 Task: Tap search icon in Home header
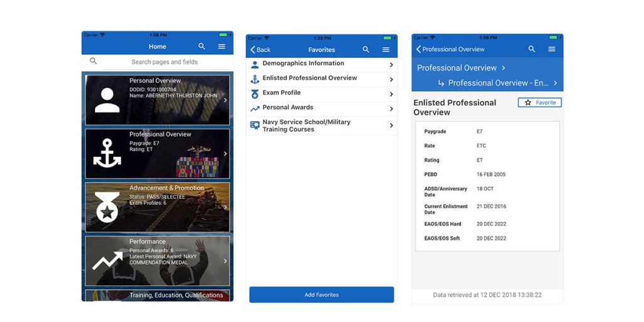[202, 47]
